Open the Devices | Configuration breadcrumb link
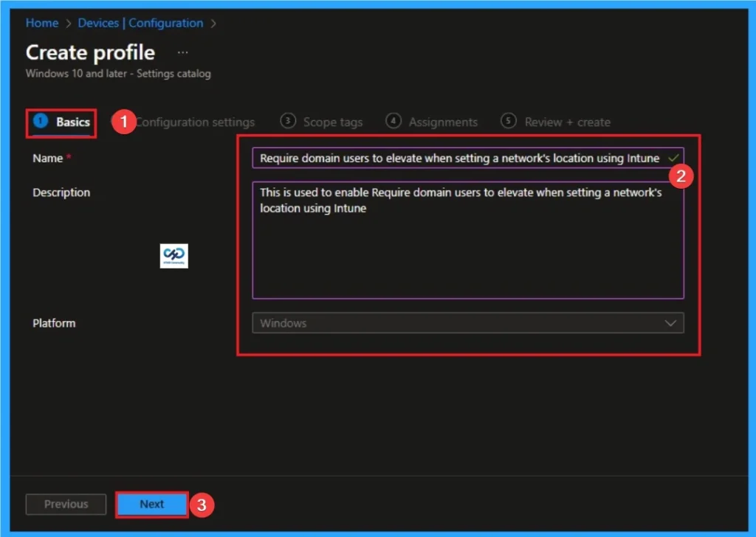756x537 pixels. click(x=140, y=23)
